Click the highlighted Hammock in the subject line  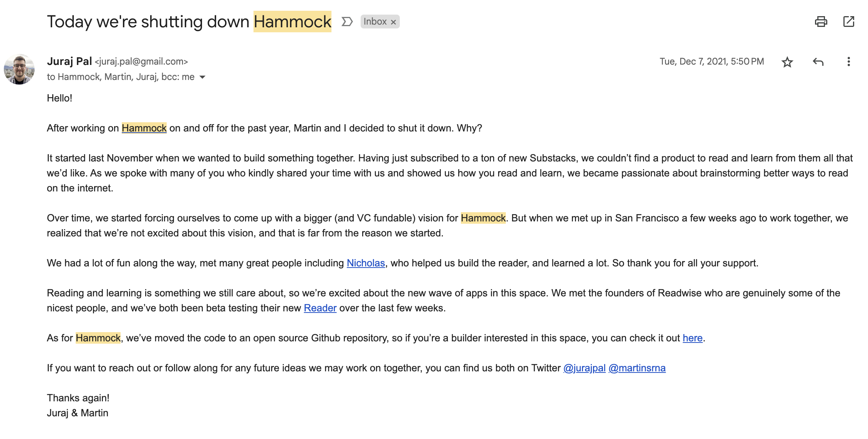[x=292, y=22]
